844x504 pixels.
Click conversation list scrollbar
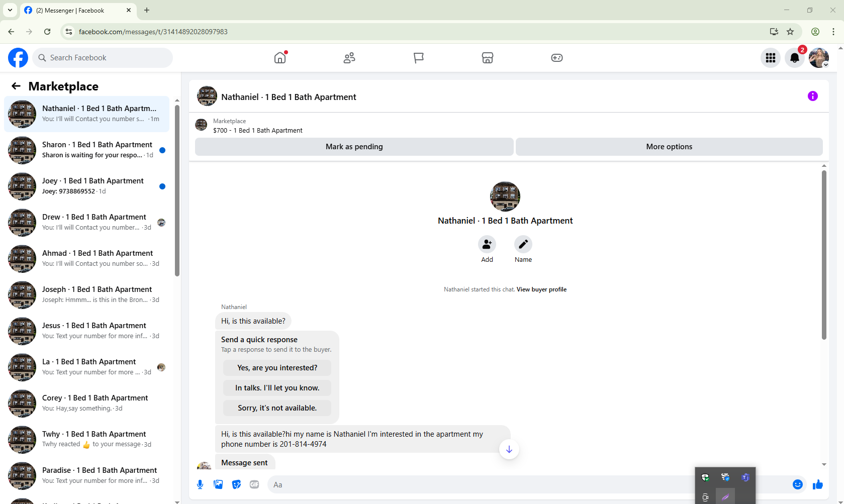177,191
